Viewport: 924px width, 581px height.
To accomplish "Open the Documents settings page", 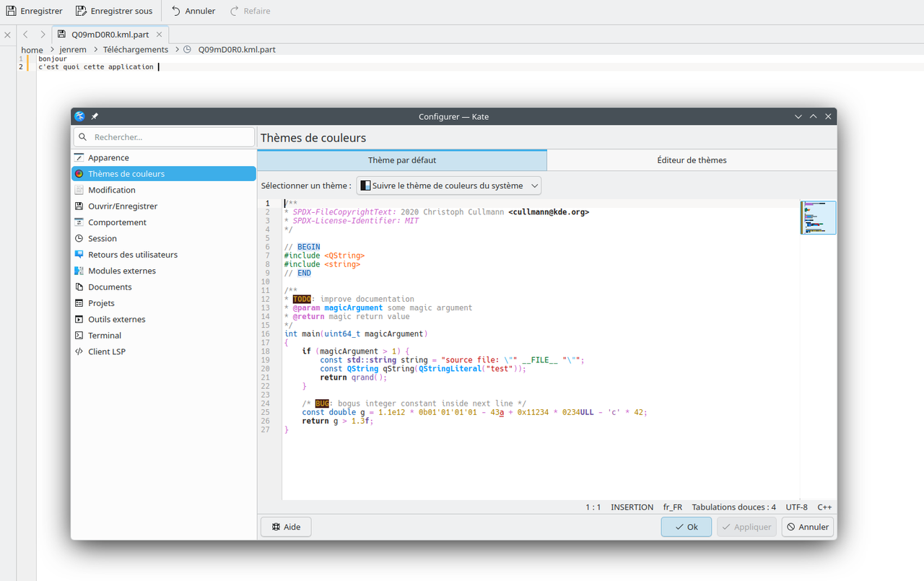I will click(x=164, y=287).
